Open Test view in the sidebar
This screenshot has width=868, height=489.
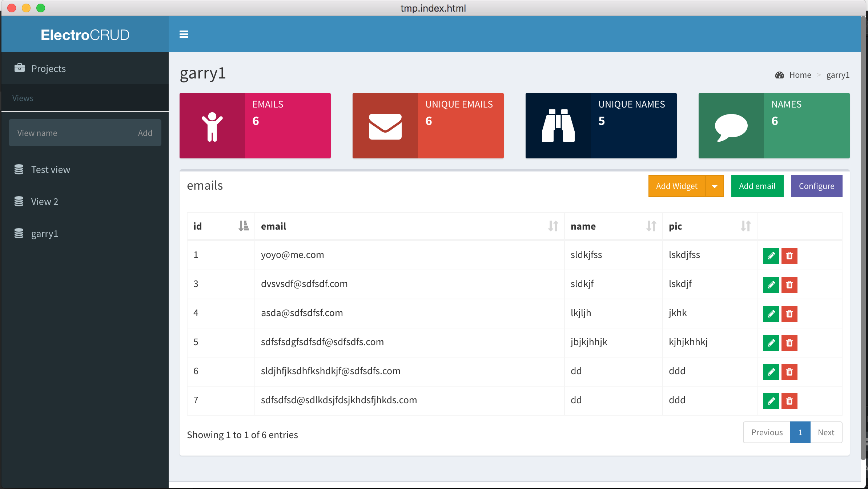pos(85,169)
